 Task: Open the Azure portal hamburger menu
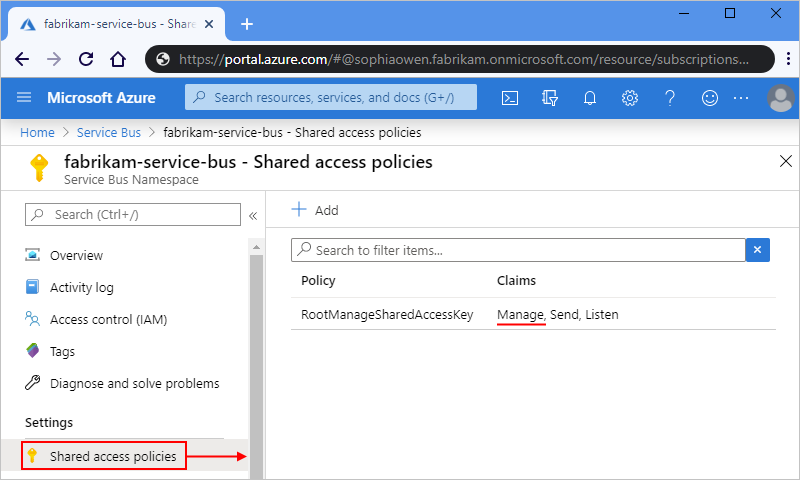[25, 98]
